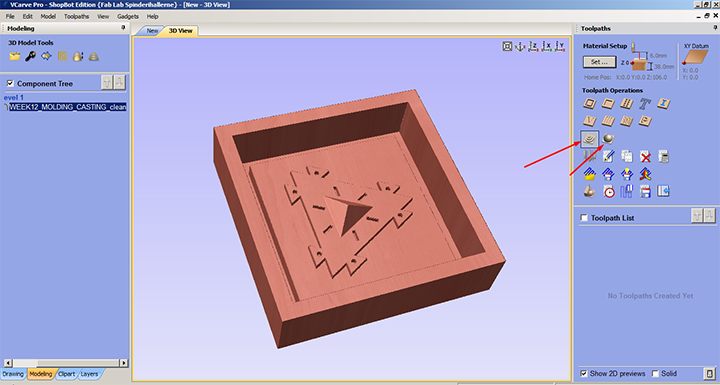This screenshot has height=385, width=720.
Task: Toggle the Component Tree checkbox
Action: [x=10, y=84]
